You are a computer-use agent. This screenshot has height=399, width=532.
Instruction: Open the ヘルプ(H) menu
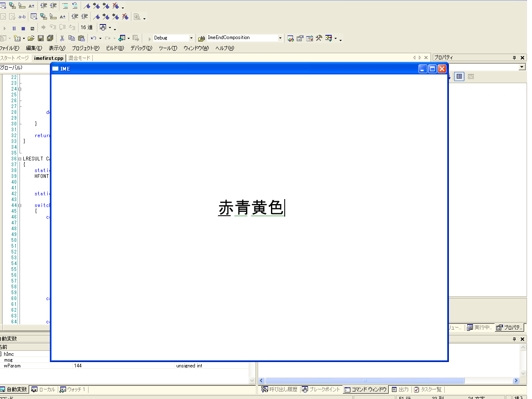point(225,48)
